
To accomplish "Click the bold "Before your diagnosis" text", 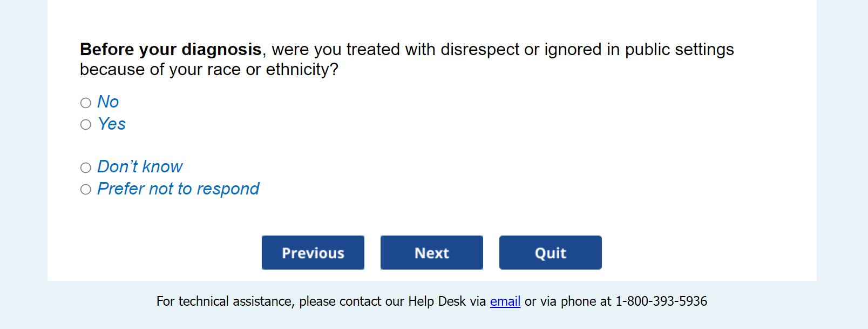I will 171,49.
